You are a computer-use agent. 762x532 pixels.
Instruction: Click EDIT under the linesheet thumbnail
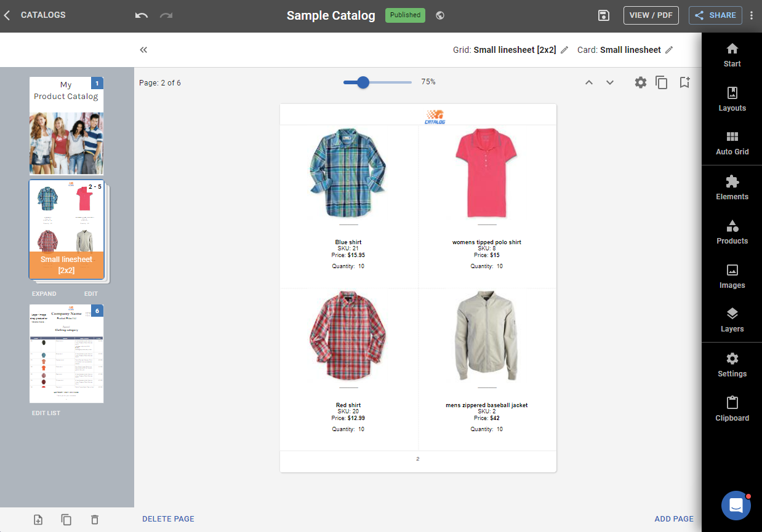pyautogui.click(x=91, y=294)
